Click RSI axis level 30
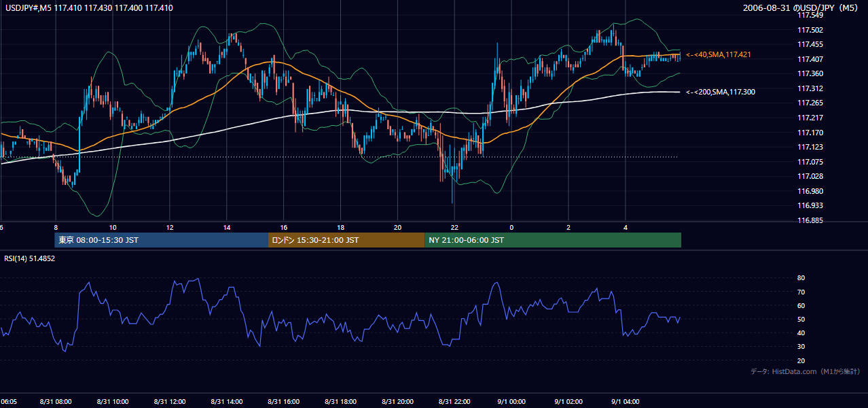Screen dimensions: 868x408 (801, 347)
